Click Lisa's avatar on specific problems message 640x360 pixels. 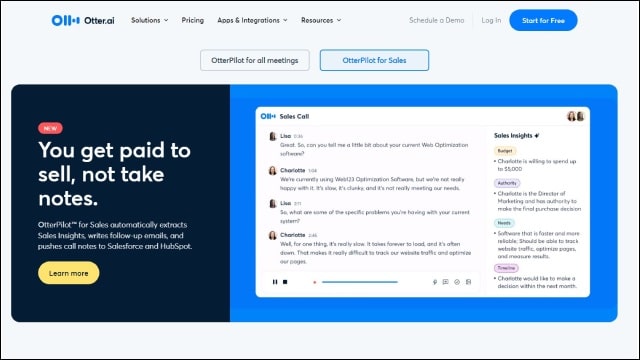(273, 203)
